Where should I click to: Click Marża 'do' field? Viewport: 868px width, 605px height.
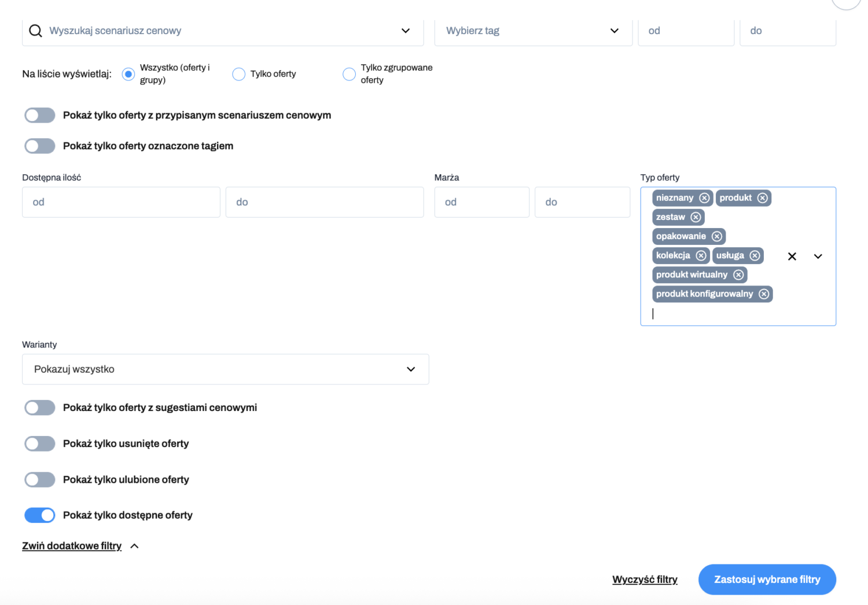pyautogui.click(x=582, y=202)
